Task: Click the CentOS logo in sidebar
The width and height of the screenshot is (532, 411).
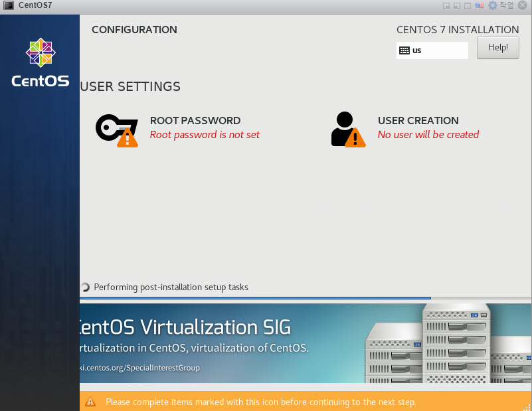Action: (41, 62)
